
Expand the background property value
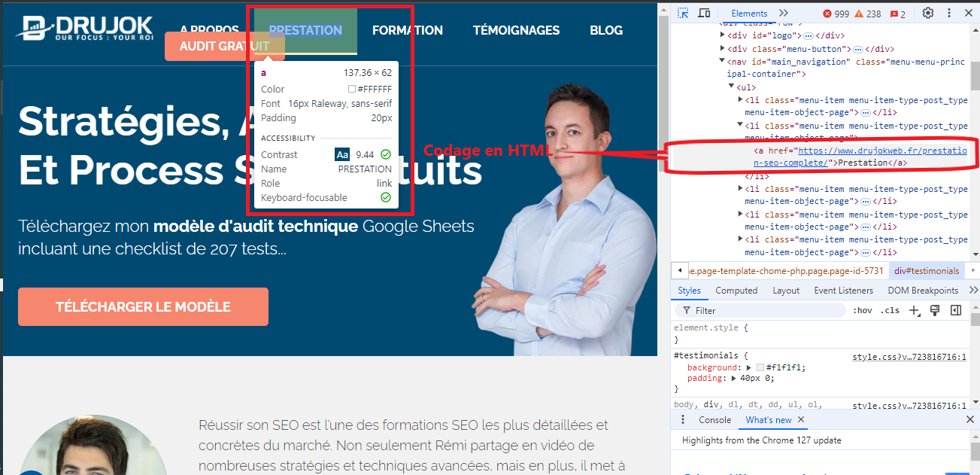(749, 367)
